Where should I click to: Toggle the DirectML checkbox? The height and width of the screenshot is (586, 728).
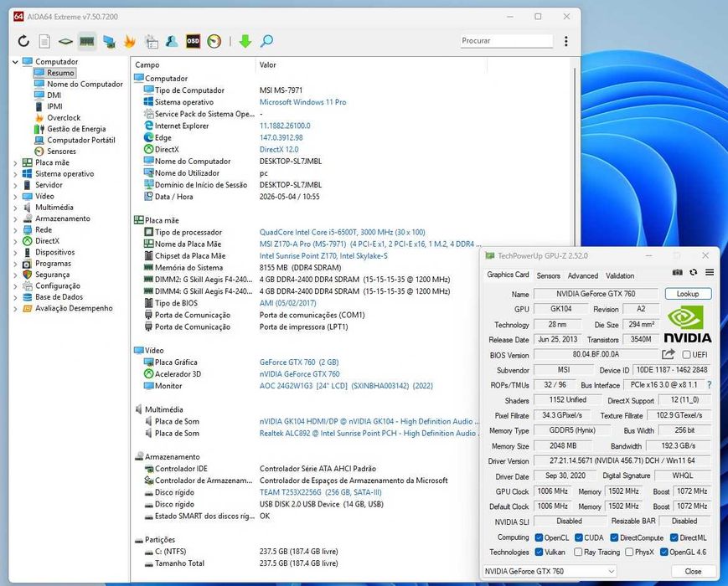click(674, 537)
